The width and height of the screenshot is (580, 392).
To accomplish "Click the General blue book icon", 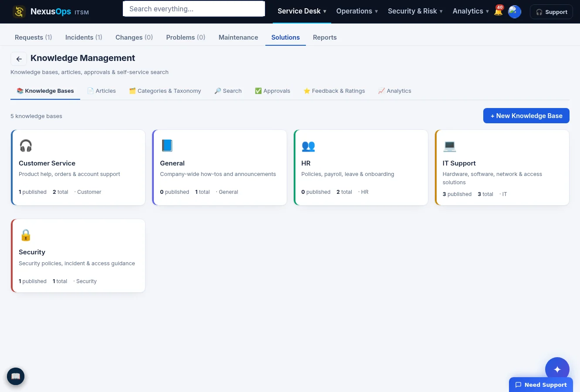I will [x=167, y=145].
